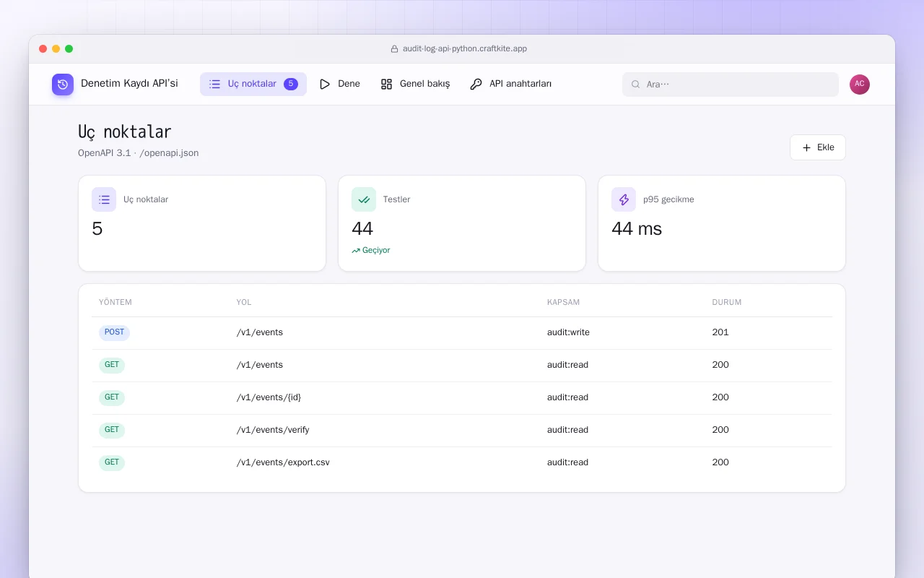Click the lock icon in address bar

point(394,49)
